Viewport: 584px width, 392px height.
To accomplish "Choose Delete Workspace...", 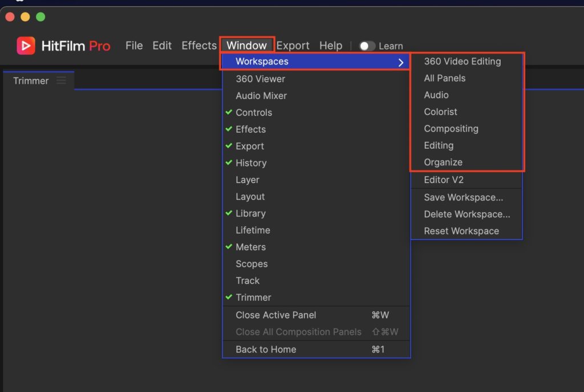I will pos(467,214).
